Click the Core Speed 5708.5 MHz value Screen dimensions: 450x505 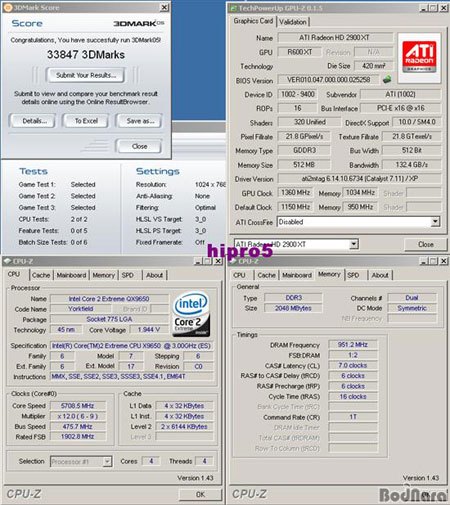(78, 406)
